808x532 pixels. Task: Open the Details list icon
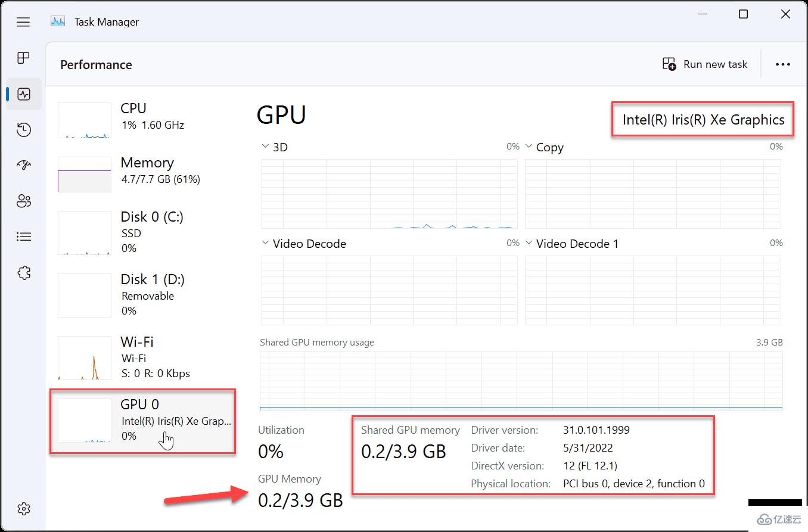pyautogui.click(x=24, y=237)
